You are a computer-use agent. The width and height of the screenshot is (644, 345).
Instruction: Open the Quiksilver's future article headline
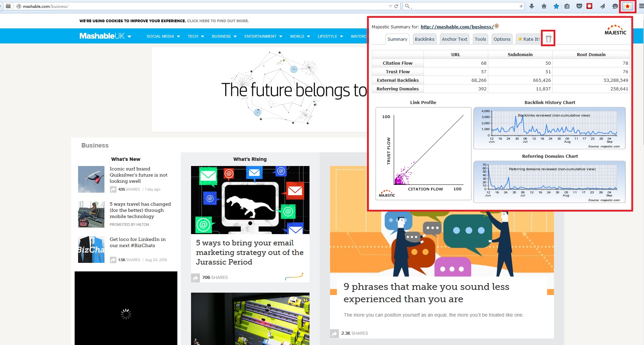138,175
